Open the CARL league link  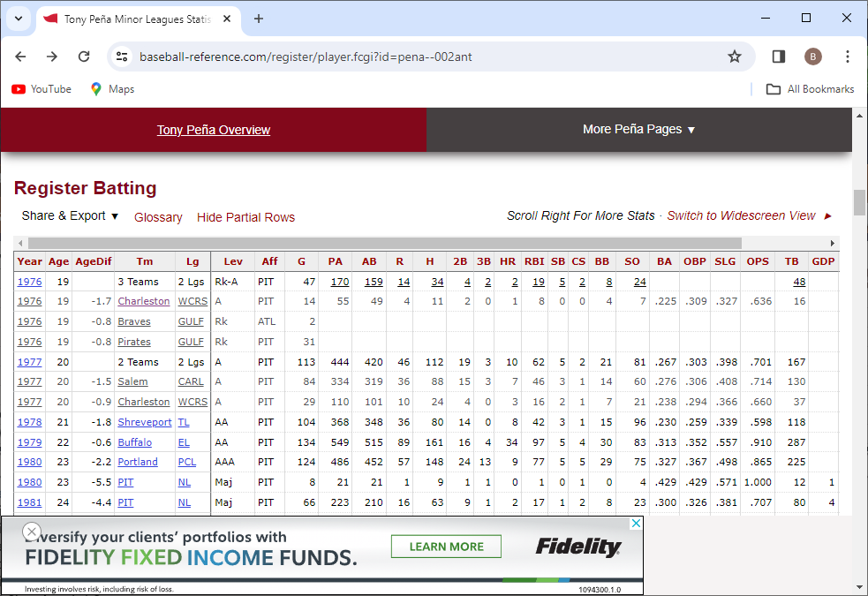191,381
